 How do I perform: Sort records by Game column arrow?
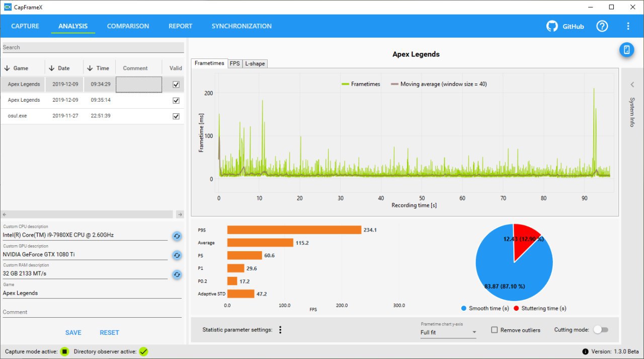7,68
